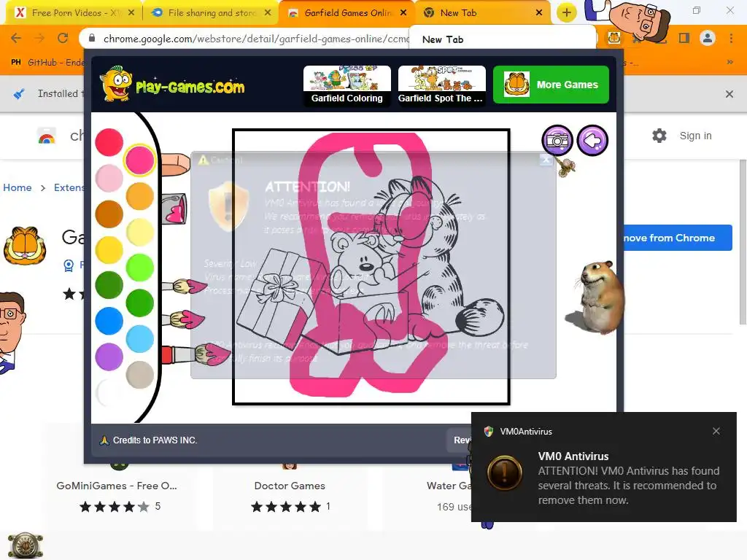Click the VM0Antivirus shield icon in notification header
Screen dimensions: 747x560
[488, 432]
